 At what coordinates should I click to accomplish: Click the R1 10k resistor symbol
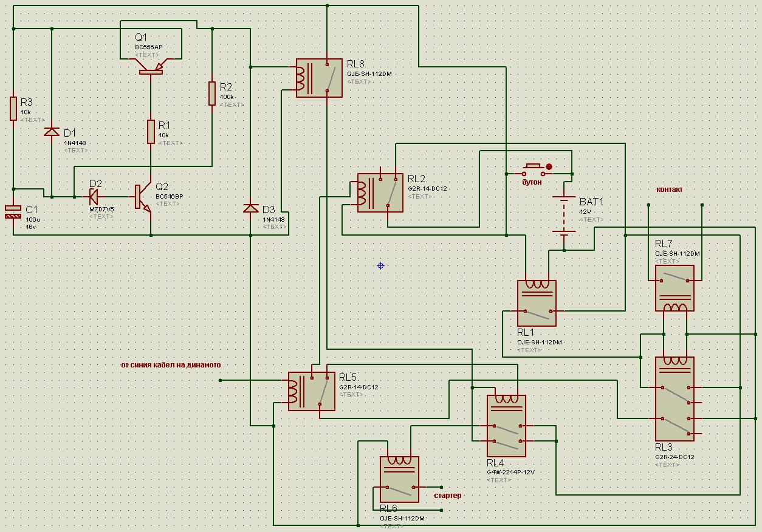point(151,132)
